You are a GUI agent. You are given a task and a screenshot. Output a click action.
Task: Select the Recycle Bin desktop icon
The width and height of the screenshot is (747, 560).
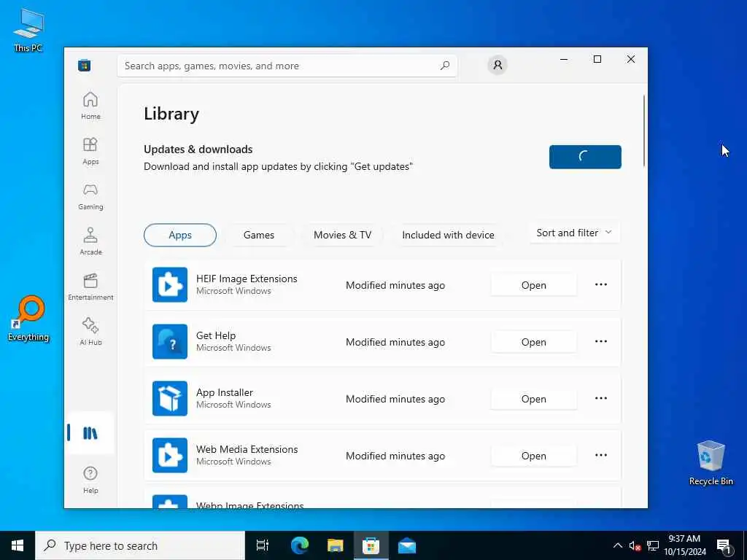(711, 463)
